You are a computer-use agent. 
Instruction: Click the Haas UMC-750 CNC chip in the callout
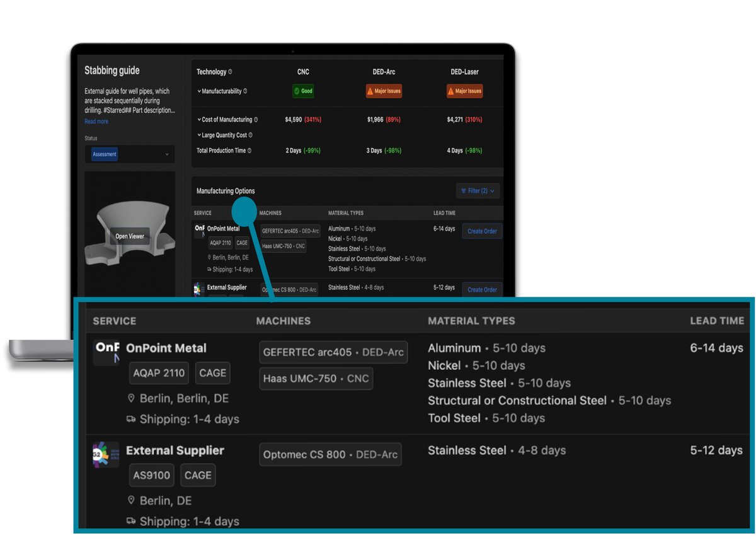pyautogui.click(x=316, y=379)
